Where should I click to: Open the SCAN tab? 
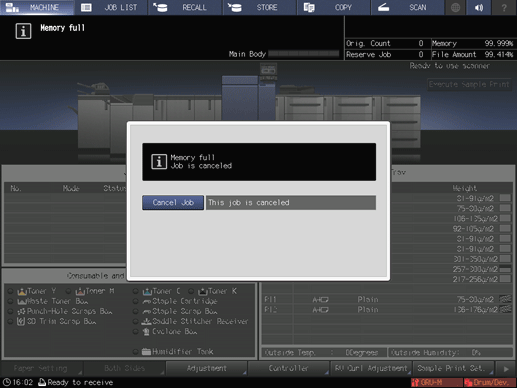point(408,7)
